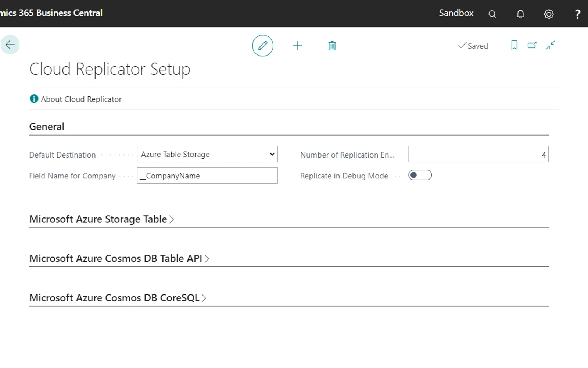Open notifications bell icon

(x=520, y=14)
